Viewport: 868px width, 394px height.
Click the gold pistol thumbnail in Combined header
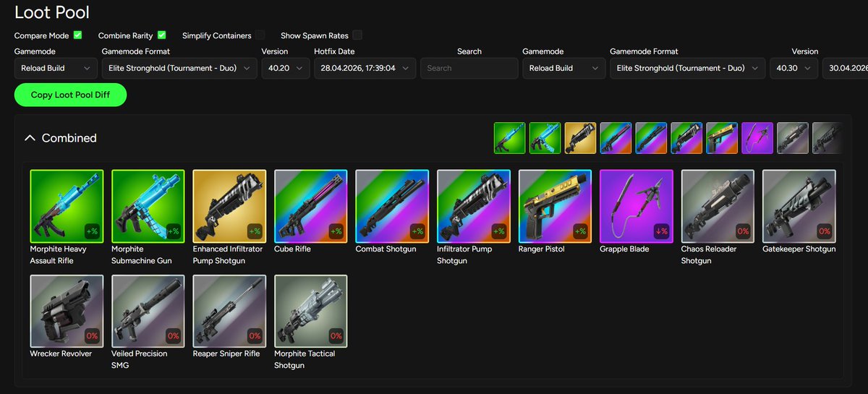coord(722,137)
